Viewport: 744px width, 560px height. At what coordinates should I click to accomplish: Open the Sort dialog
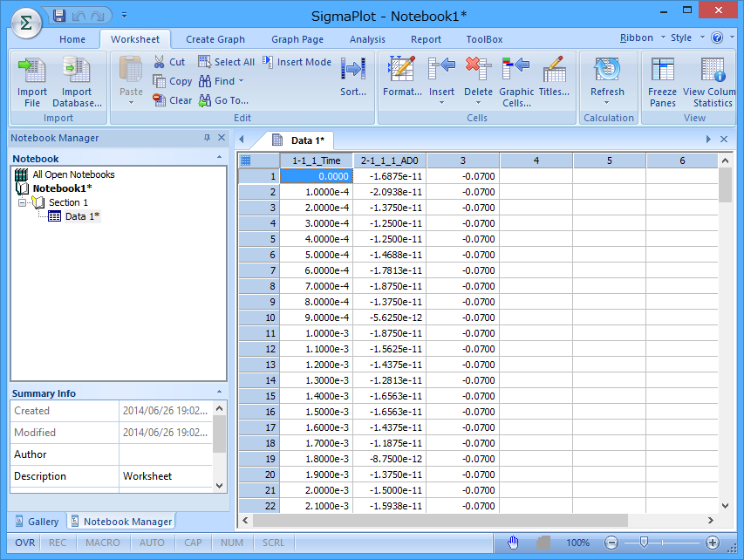tap(353, 76)
